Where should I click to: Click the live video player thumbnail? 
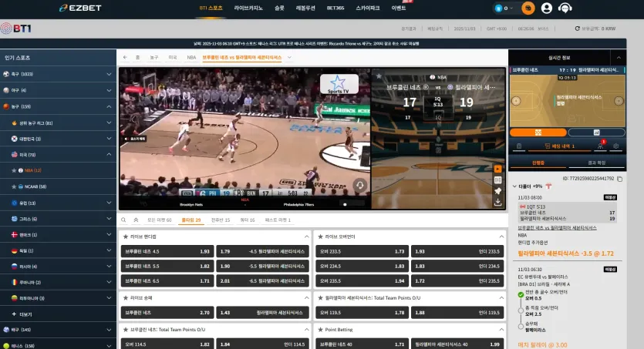click(245, 138)
